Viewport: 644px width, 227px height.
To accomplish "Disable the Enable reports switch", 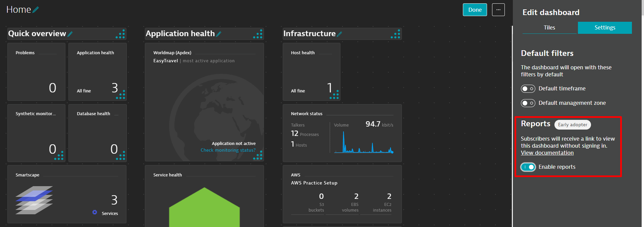I will coord(528,167).
